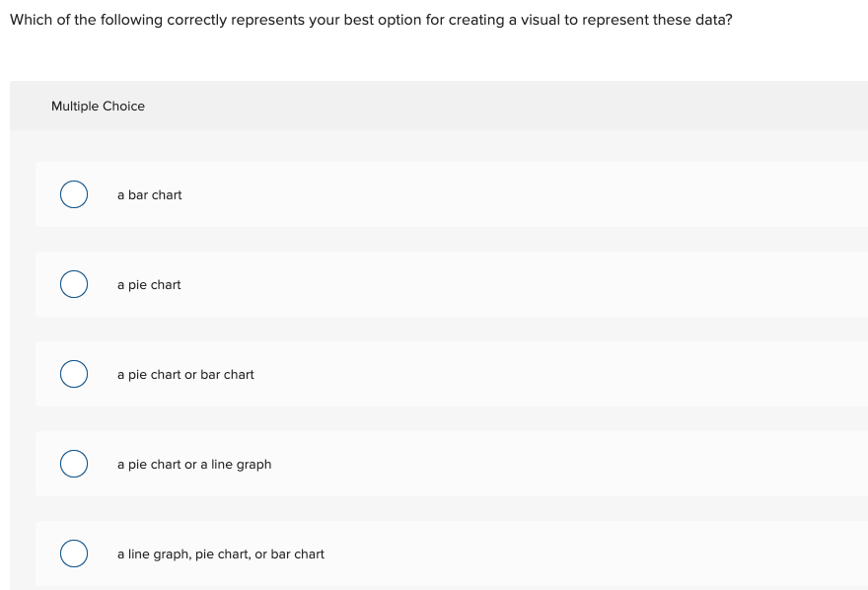868x590 pixels.
Task: Click the first answer row card
Action: pos(444,194)
